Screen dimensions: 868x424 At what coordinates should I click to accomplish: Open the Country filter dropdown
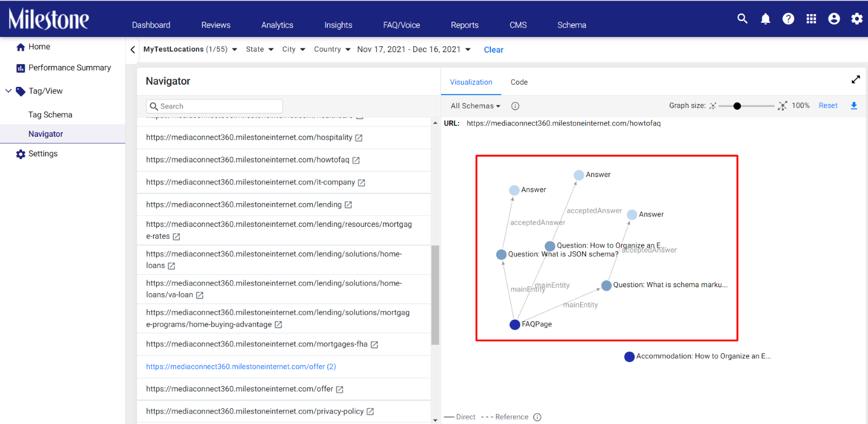[x=333, y=49]
